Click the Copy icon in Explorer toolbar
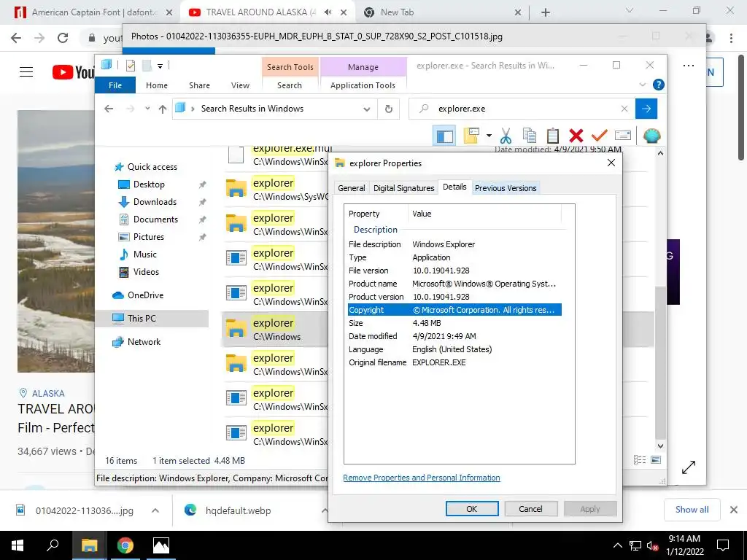 pos(530,136)
